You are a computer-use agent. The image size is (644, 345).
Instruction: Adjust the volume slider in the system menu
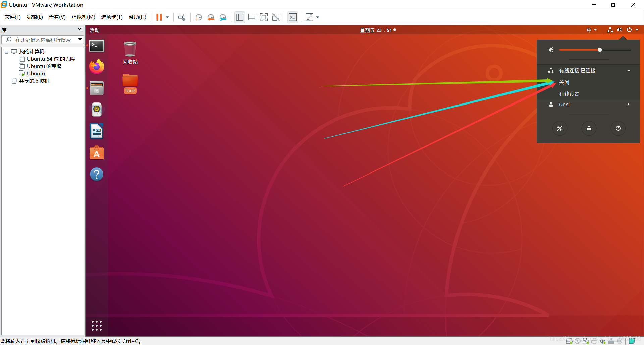[595, 50]
